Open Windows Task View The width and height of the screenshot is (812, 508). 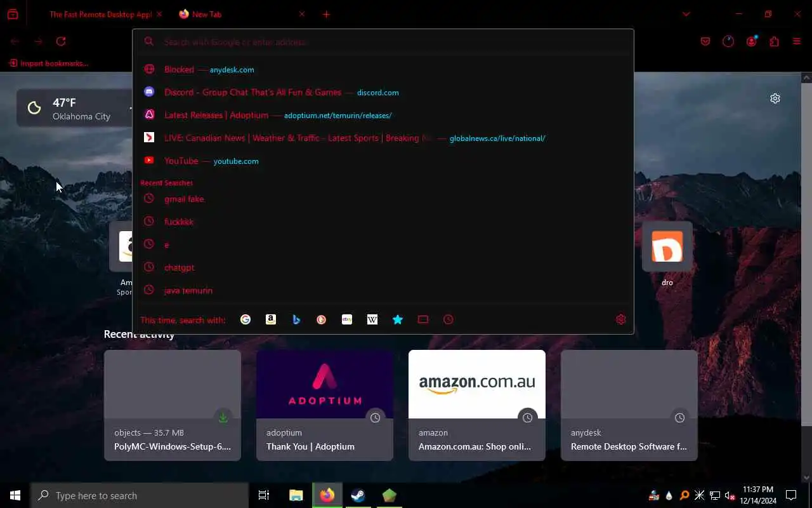tap(264, 495)
